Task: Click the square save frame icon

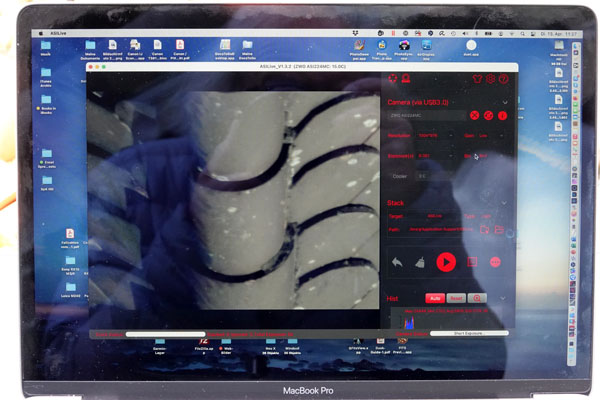Action: [x=473, y=262]
